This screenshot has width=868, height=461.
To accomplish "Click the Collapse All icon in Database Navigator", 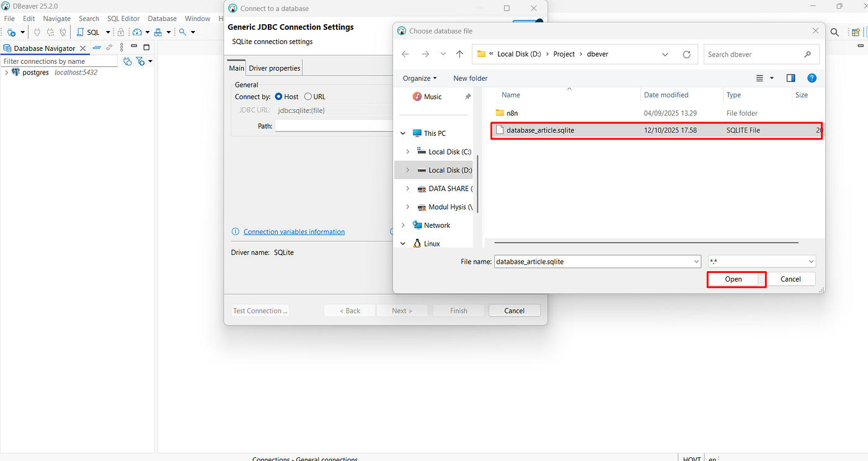I will tap(97, 48).
